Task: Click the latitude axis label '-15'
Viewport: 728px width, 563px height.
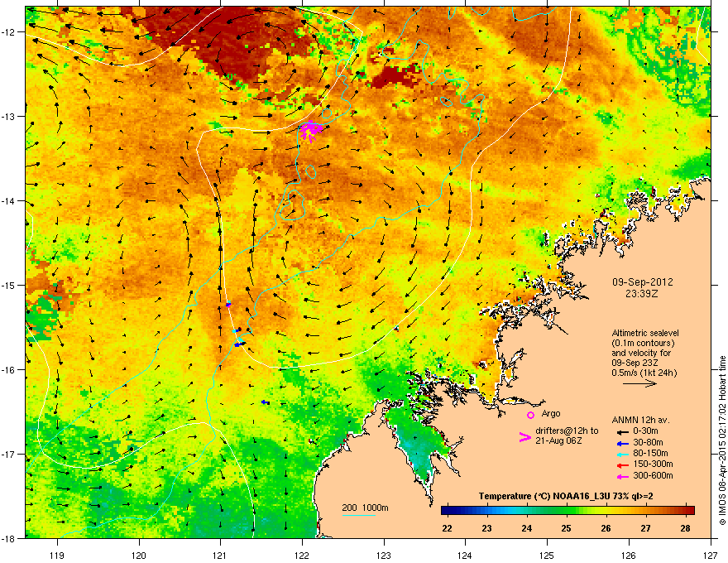Action: coord(9,285)
